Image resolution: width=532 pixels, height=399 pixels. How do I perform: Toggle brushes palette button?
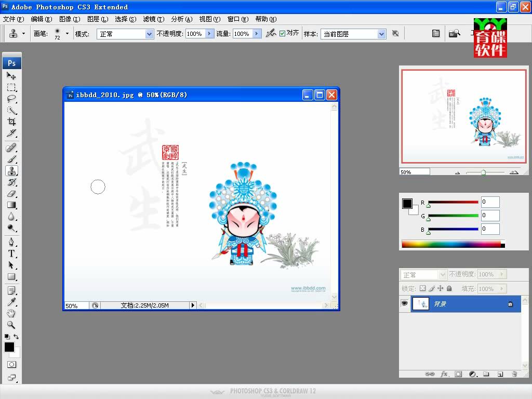436,33
